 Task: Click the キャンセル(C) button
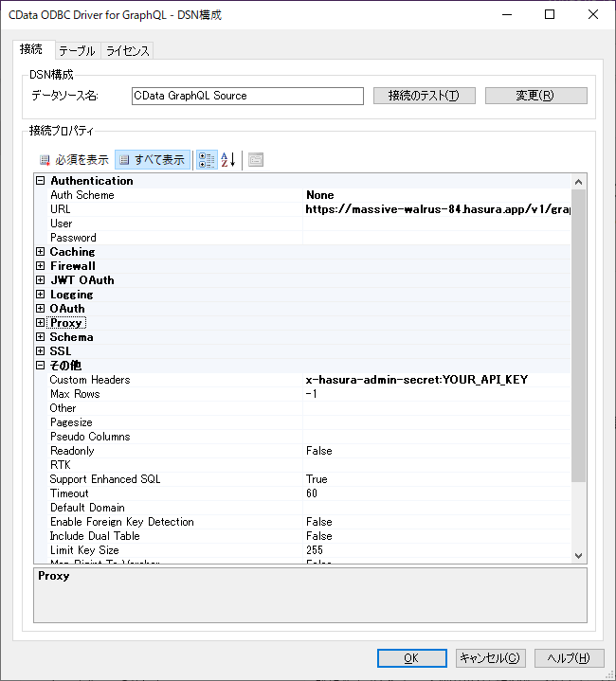click(x=491, y=658)
